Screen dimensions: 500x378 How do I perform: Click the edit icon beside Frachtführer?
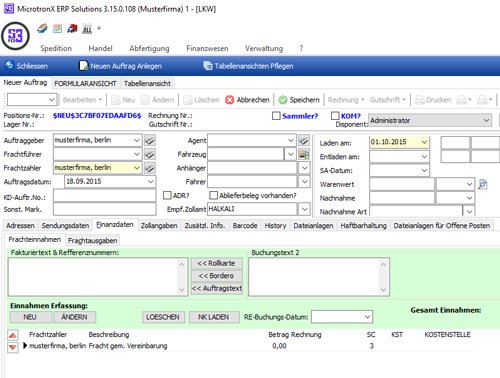[150, 154]
